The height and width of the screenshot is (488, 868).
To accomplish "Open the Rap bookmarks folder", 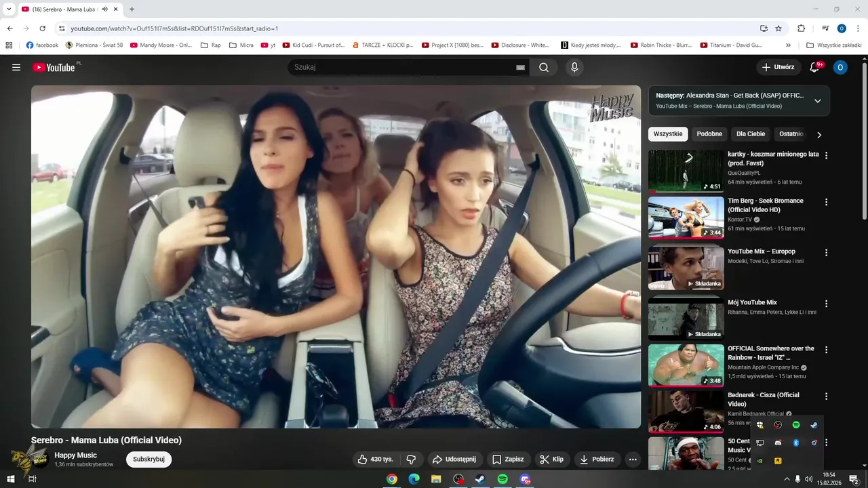I will [211, 45].
